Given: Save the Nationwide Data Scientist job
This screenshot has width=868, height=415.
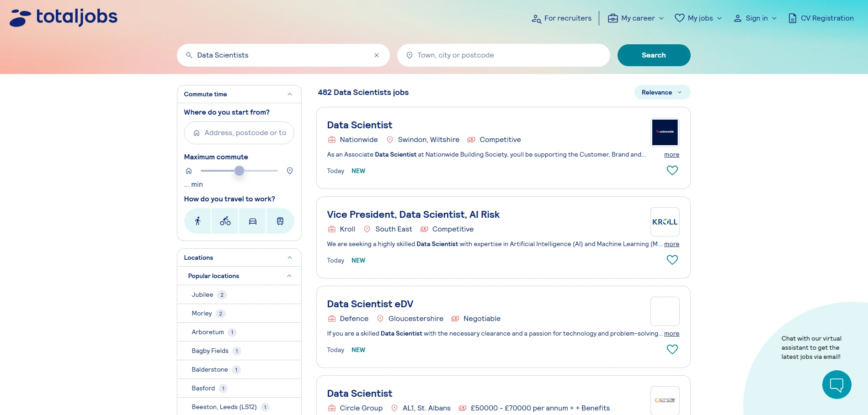Looking at the screenshot, I should (x=672, y=171).
